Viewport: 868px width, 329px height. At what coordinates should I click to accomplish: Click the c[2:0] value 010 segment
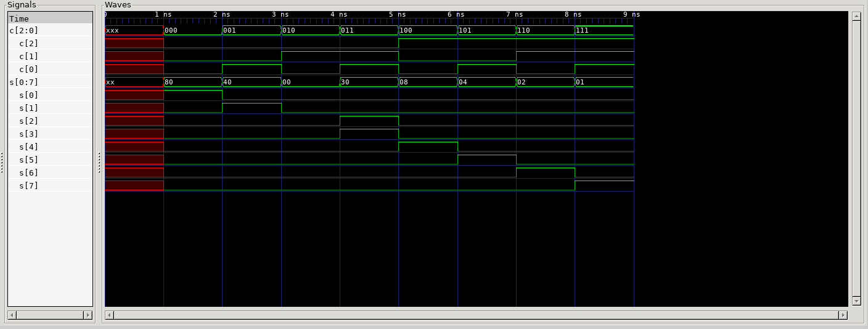tap(310, 30)
